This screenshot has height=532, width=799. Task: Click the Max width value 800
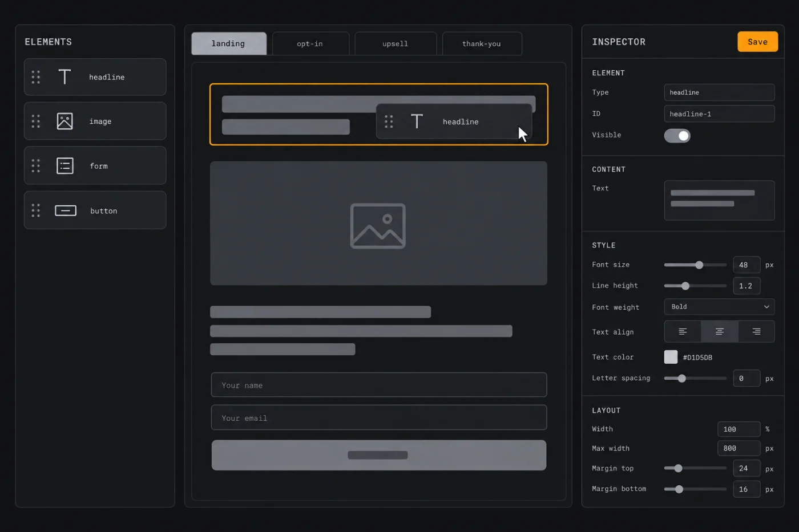(739, 448)
